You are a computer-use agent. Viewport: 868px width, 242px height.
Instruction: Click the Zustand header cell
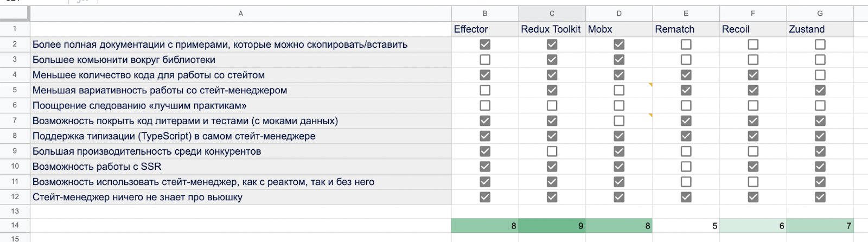(820, 29)
